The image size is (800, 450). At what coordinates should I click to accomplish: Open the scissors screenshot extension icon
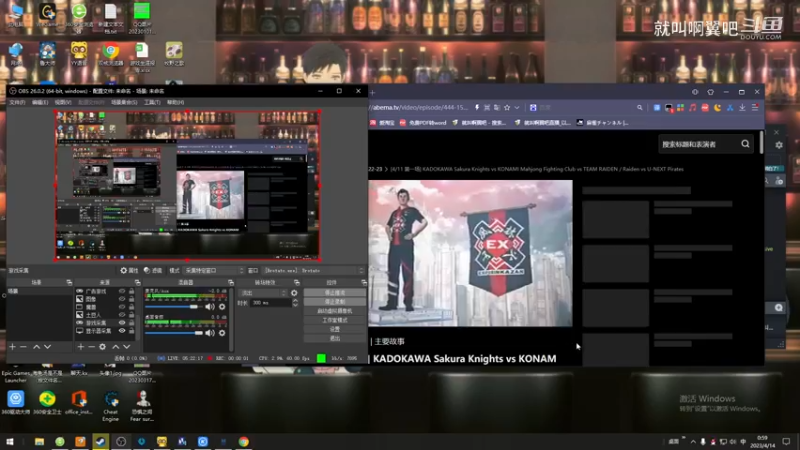tap(730, 108)
